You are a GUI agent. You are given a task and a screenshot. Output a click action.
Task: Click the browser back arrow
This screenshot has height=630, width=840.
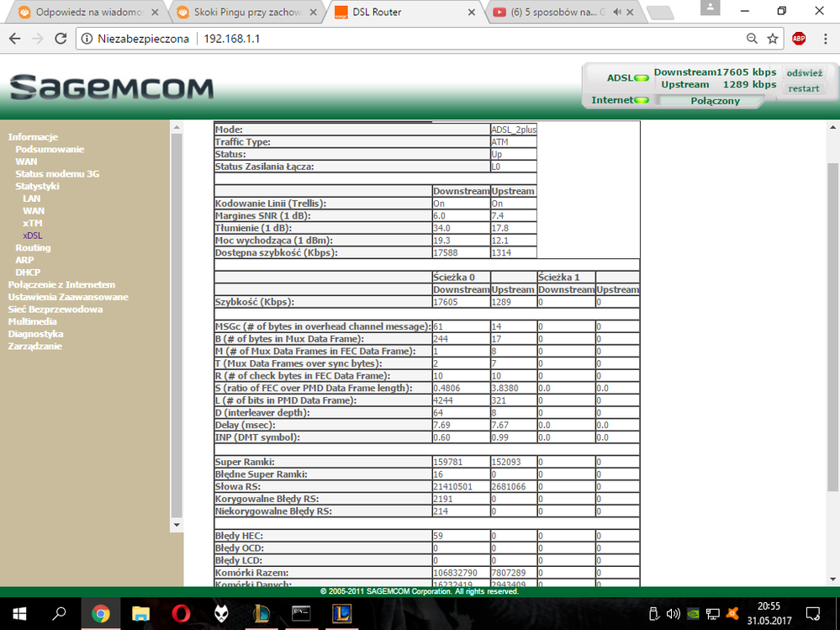[14, 39]
